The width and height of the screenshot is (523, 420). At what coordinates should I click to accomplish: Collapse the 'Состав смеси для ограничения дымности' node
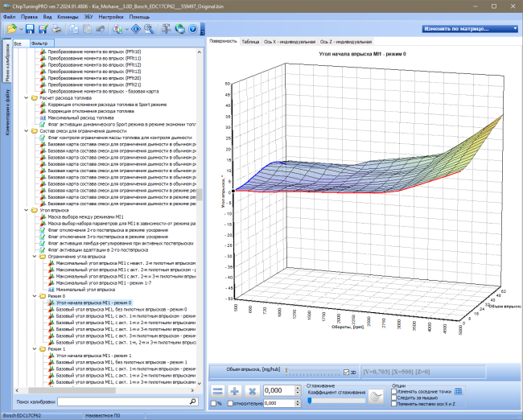tap(26, 131)
